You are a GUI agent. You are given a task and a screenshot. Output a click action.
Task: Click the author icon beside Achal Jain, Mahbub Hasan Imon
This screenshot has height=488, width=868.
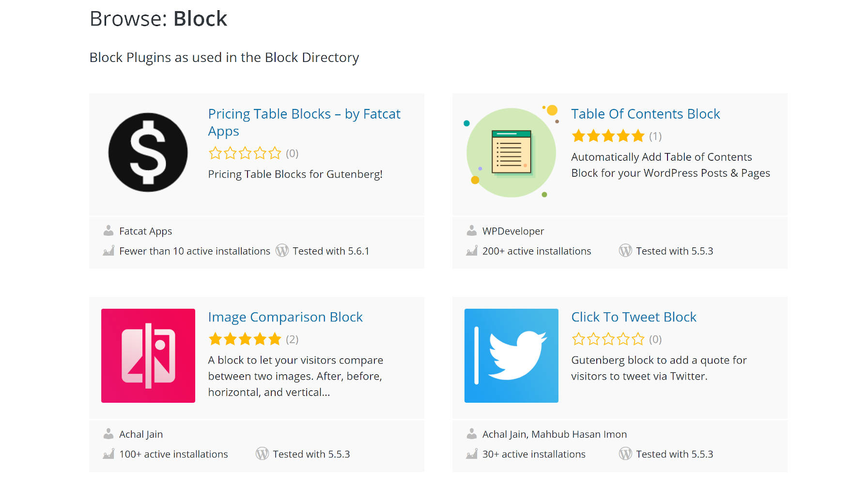pos(471,434)
